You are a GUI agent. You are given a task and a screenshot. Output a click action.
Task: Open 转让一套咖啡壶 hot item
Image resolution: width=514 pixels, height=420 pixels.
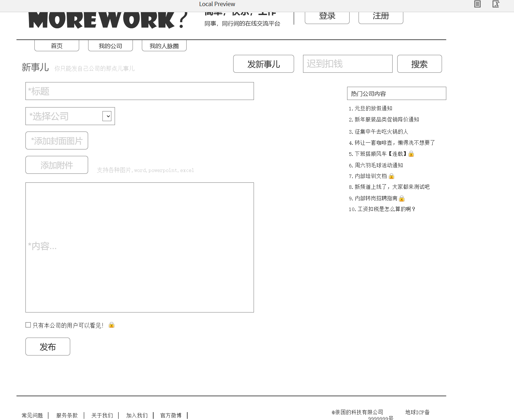[392, 143]
